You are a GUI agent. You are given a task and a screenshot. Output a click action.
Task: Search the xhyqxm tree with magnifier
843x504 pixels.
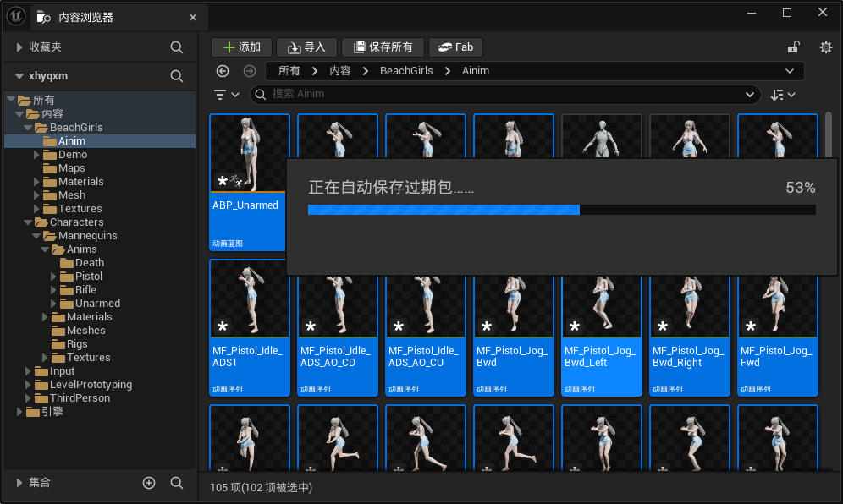[176, 76]
